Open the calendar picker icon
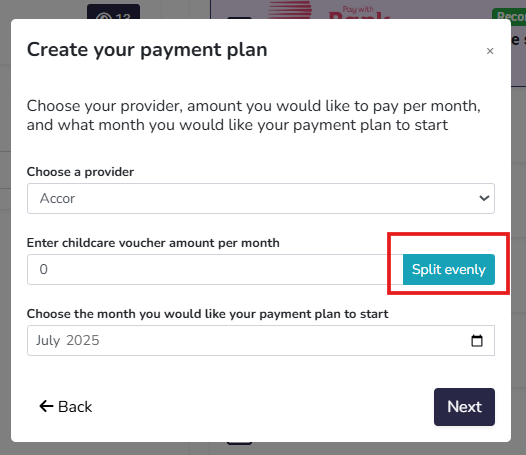Screen dimensions: 526x455 (x=477, y=341)
